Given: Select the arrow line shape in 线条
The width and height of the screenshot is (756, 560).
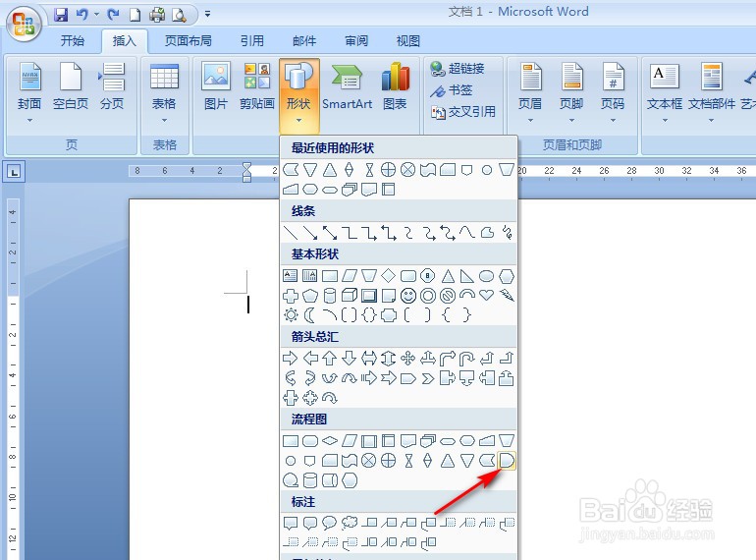Looking at the screenshot, I should [x=310, y=233].
